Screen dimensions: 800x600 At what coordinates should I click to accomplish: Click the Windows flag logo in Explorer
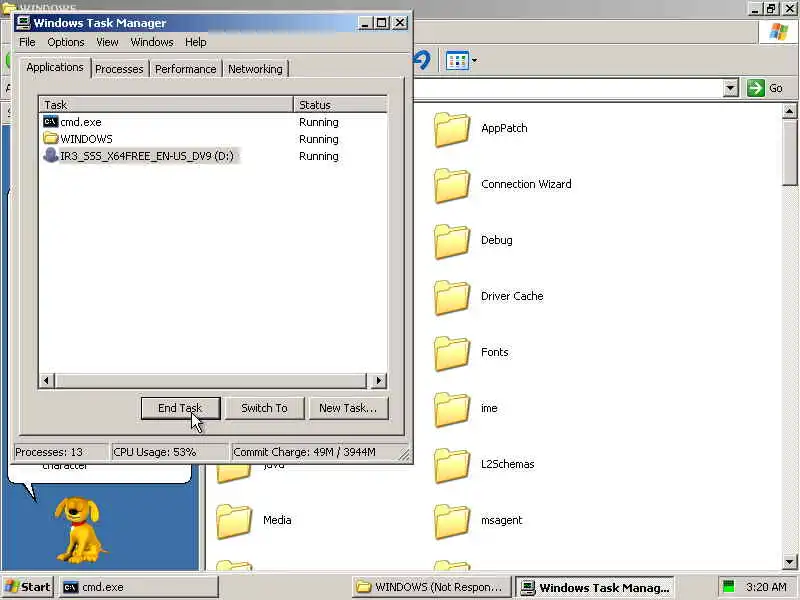pyautogui.click(x=779, y=32)
